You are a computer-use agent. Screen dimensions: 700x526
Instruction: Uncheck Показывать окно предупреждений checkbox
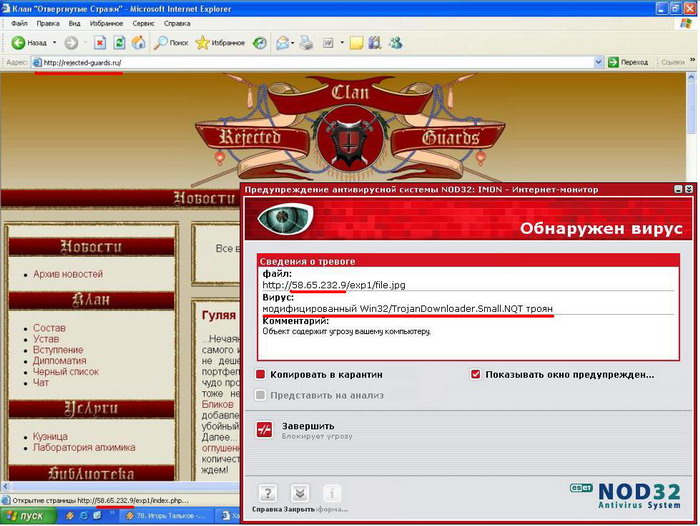(475, 375)
